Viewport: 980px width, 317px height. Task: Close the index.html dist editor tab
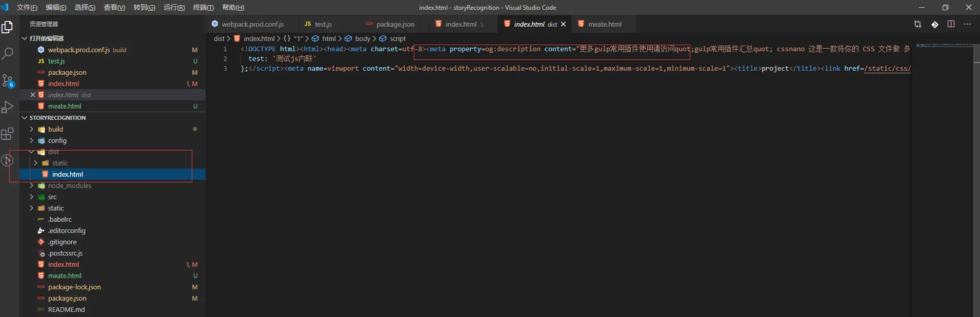(x=563, y=24)
